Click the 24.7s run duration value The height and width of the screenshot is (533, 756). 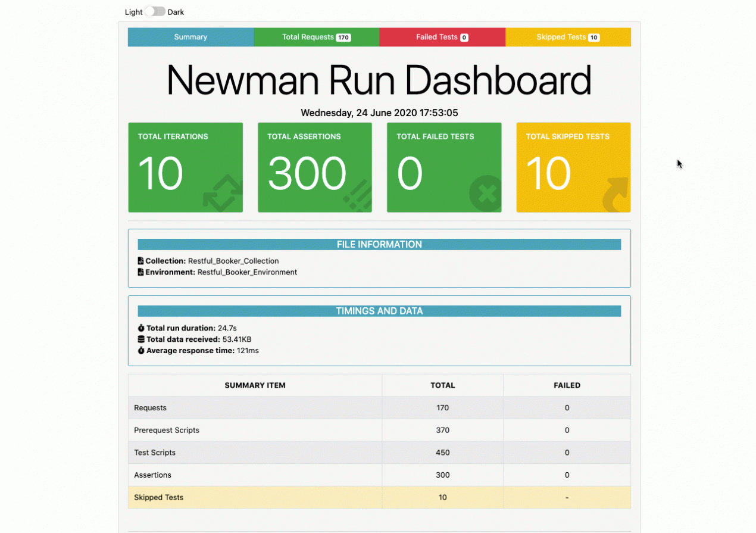(x=227, y=328)
